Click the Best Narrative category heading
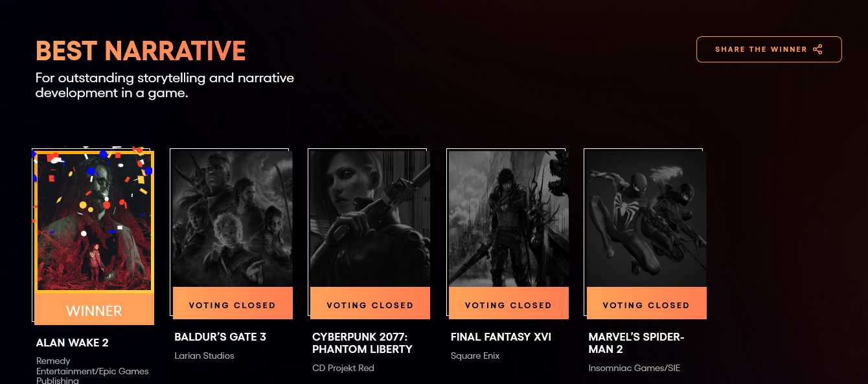 pos(141,51)
